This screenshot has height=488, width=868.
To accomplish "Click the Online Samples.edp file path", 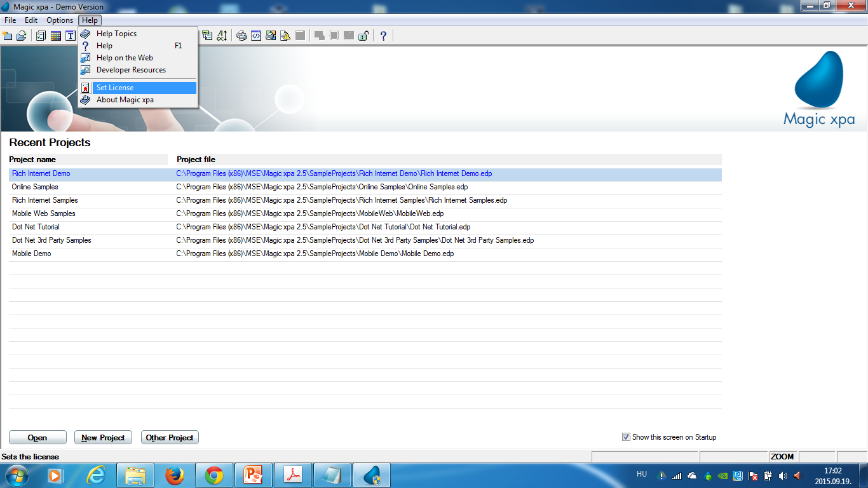I will (322, 187).
